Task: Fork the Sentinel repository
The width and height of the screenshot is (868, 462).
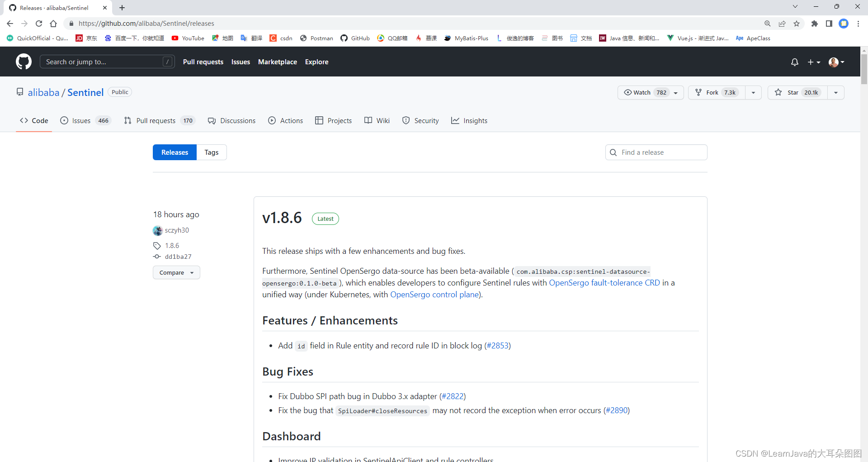Action: [x=717, y=92]
